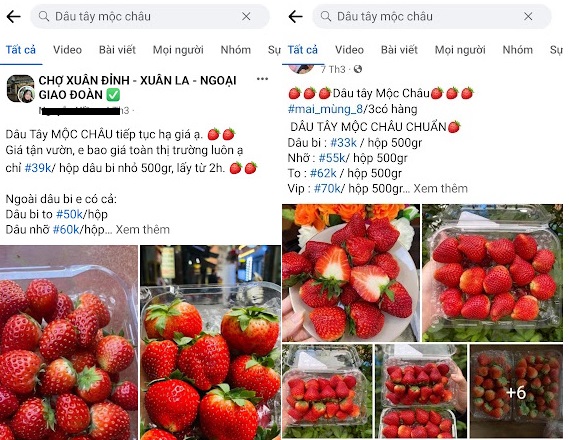
Task: Open the strawberries-on-plate photo
Action: click(351, 272)
